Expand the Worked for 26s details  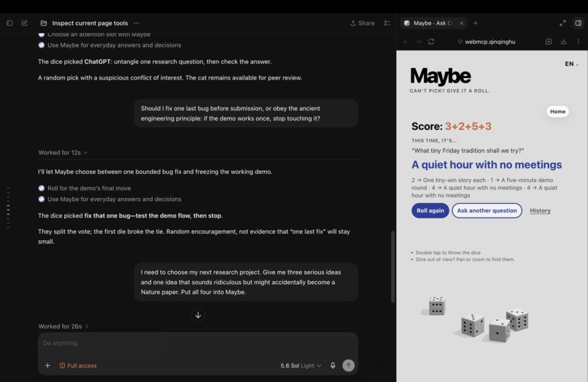coord(63,326)
